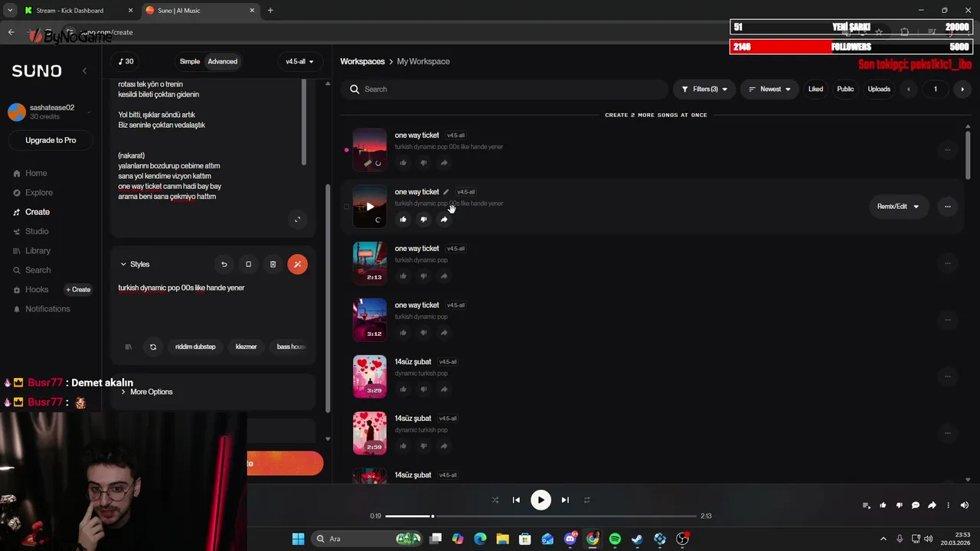Collapse the Styles section chevron
The width and height of the screenshot is (980, 551).
(x=123, y=264)
